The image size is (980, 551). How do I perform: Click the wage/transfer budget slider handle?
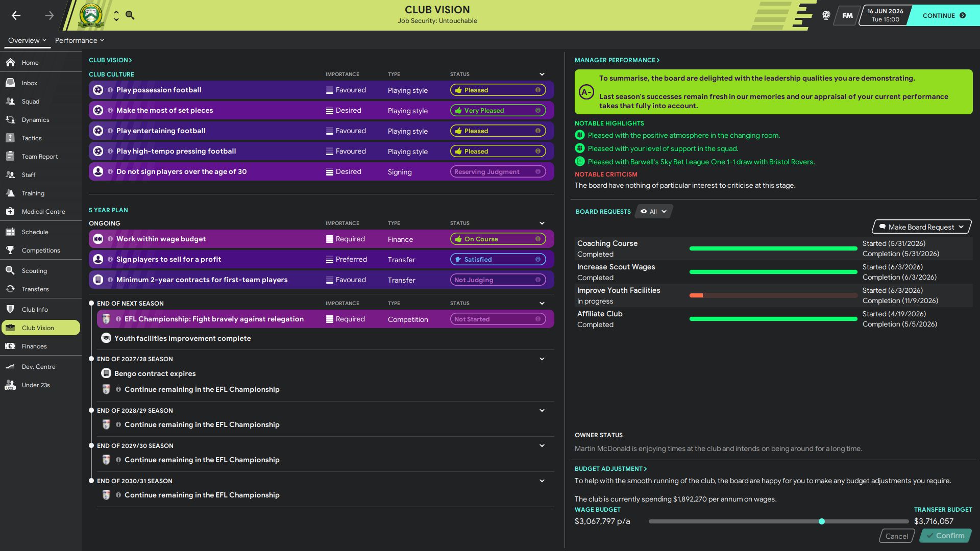(821, 521)
